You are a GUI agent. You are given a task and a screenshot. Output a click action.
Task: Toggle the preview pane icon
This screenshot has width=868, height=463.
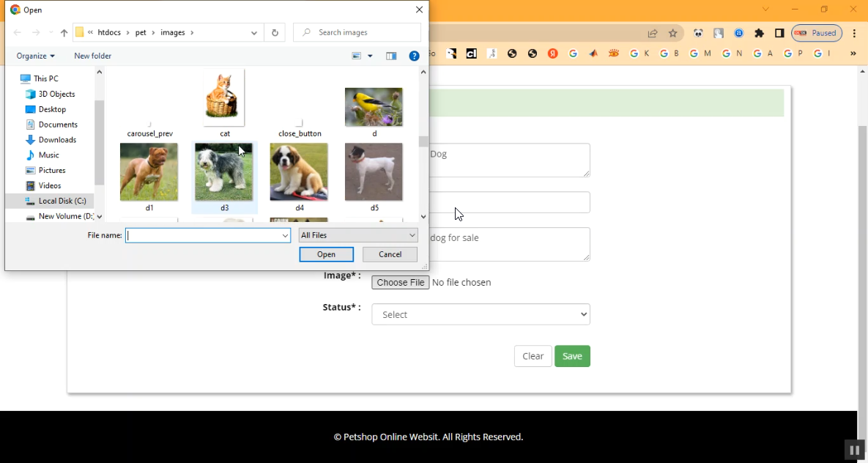(391, 56)
